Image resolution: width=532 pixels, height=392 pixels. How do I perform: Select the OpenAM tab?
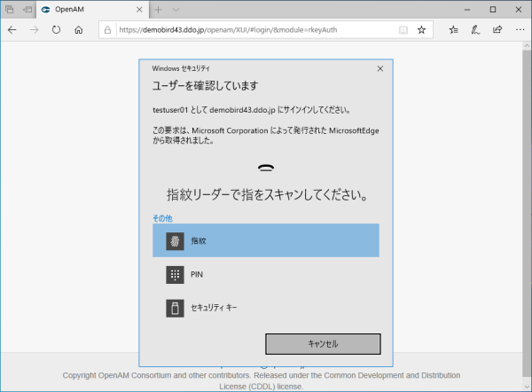point(92,10)
